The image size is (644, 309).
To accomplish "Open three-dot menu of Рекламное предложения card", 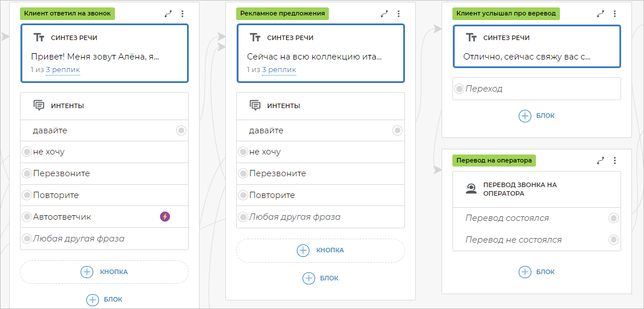I will [x=399, y=14].
